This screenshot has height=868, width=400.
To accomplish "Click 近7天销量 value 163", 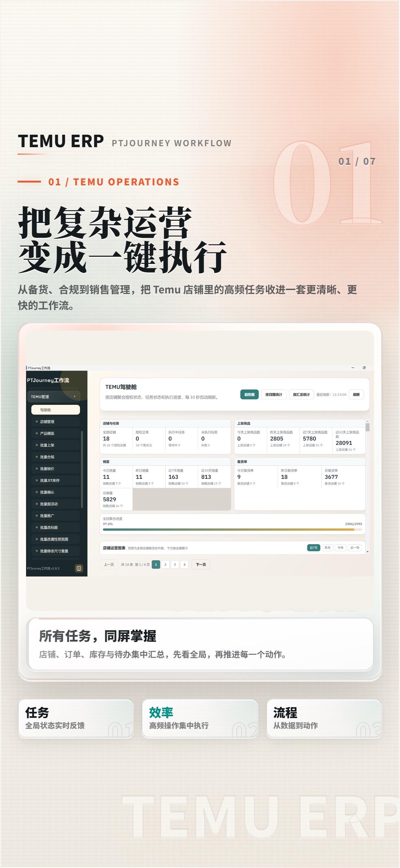I will pyautogui.click(x=173, y=477).
